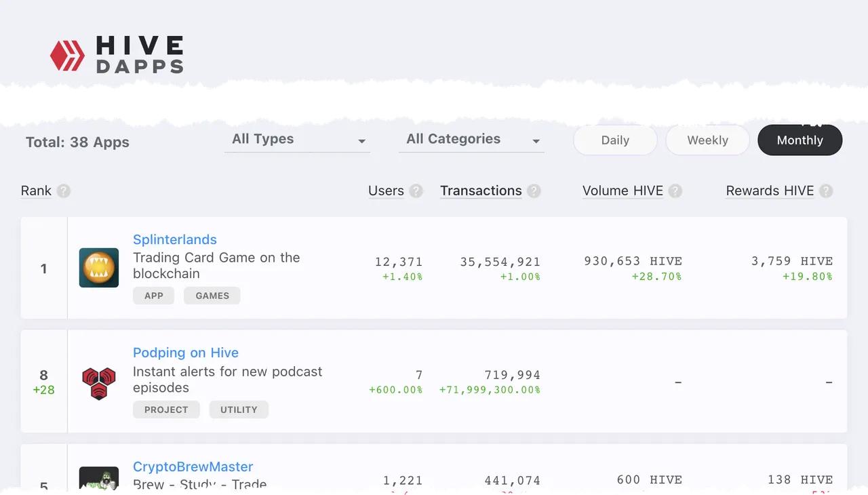Image resolution: width=868 pixels, height=495 pixels.
Task: Click the 3,759 HIVE rewards value
Action: (792, 262)
